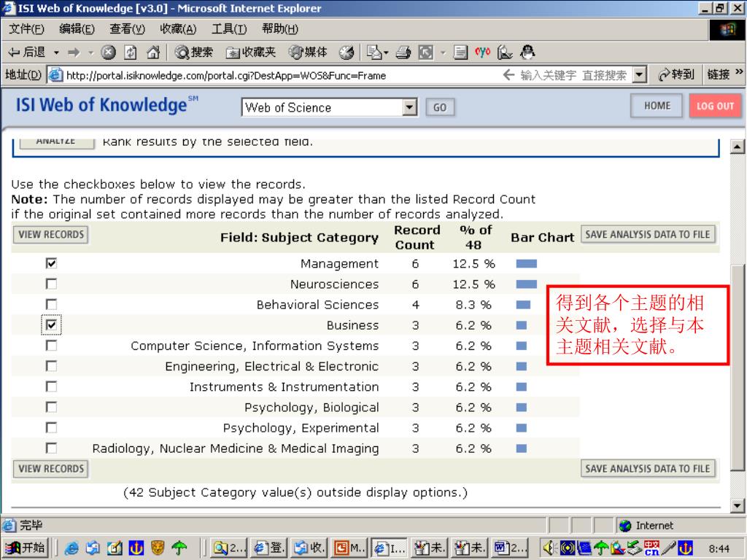
Task: Check Computer Science, Information Systems checkbox
Action: pyautogui.click(x=51, y=345)
